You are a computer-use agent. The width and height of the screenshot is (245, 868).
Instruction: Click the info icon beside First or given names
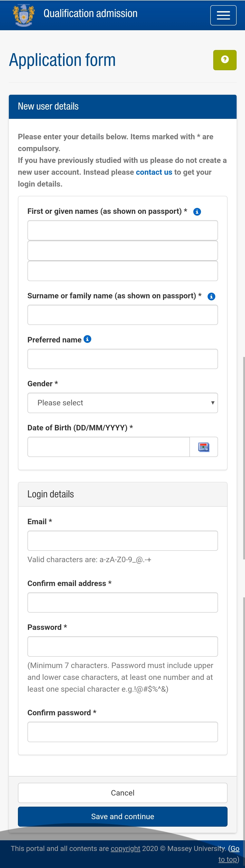click(x=197, y=212)
